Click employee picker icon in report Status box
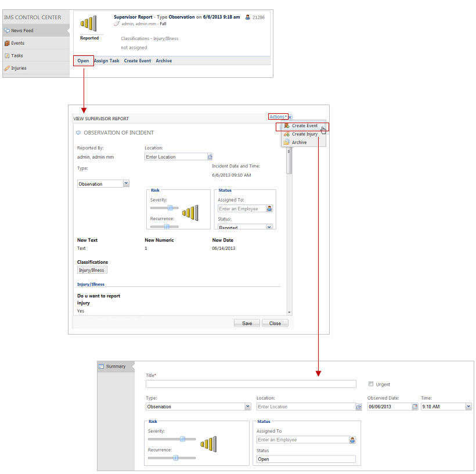The width and height of the screenshot is (476, 474). coord(269,209)
